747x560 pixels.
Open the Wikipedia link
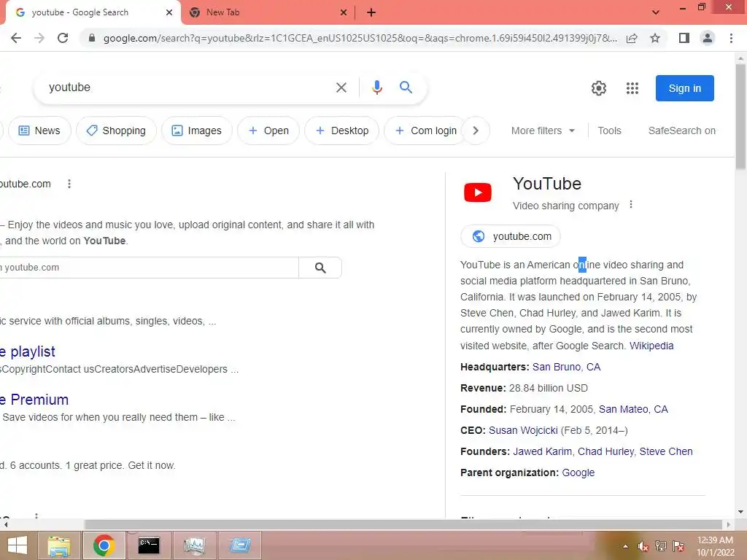pos(651,346)
